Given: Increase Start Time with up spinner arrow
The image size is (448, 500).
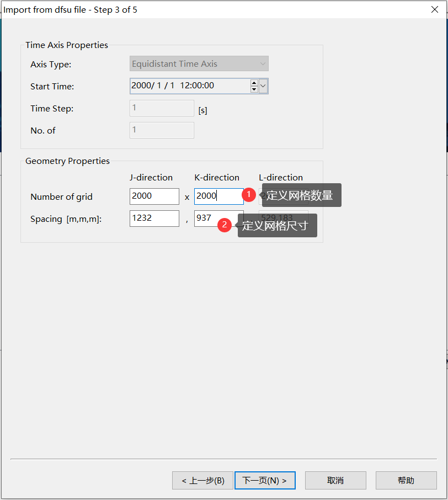Looking at the screenshot, I should [254, 83].
